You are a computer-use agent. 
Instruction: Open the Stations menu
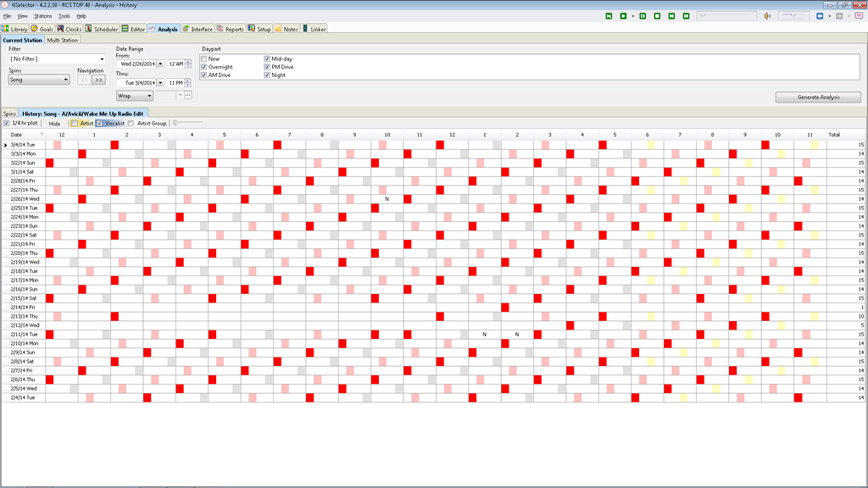click(42, 16)
